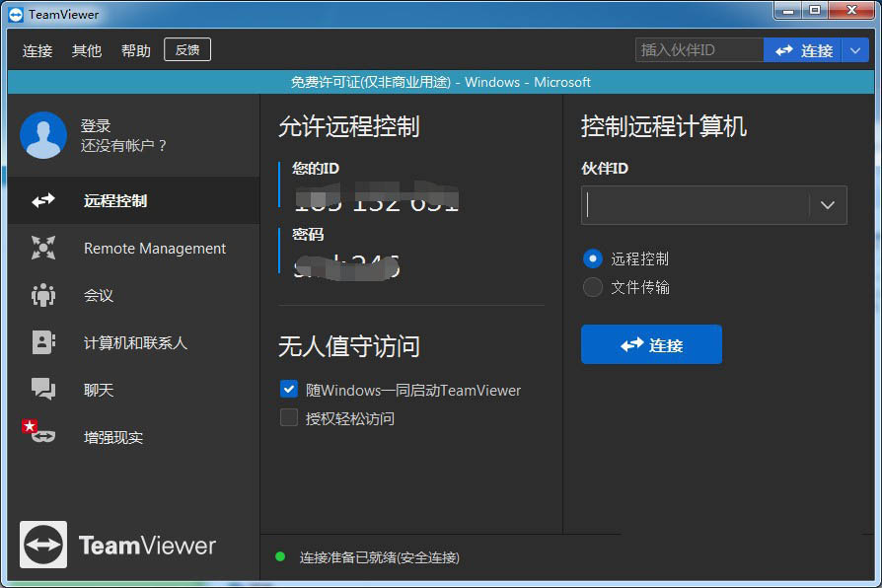Switch to 增强现实 sidebar tab
The height and width of the screenshot is (588, 882).
(x=134, y=437)
